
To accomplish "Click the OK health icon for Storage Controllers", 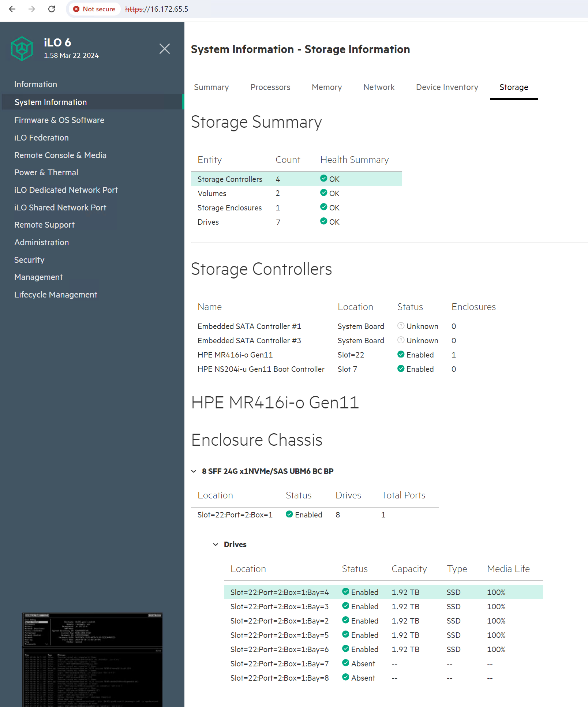I will pyautogui.click(x=323, y=179).
